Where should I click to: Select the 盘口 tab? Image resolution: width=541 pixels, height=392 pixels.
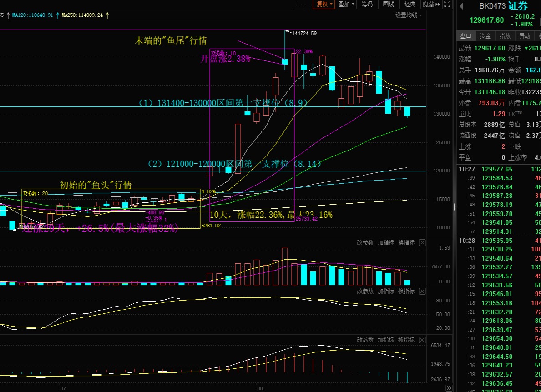pyautogui.click(x=466, y=36)
